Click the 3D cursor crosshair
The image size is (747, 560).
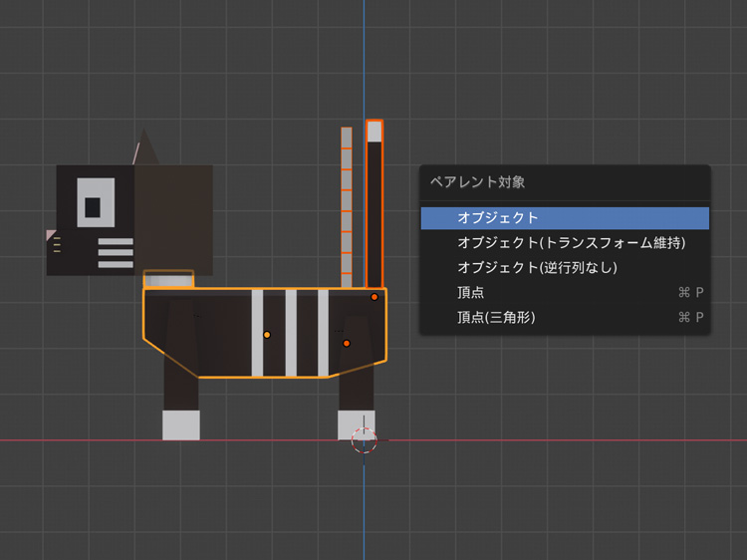pyautogui.click(x=365, y=439)
